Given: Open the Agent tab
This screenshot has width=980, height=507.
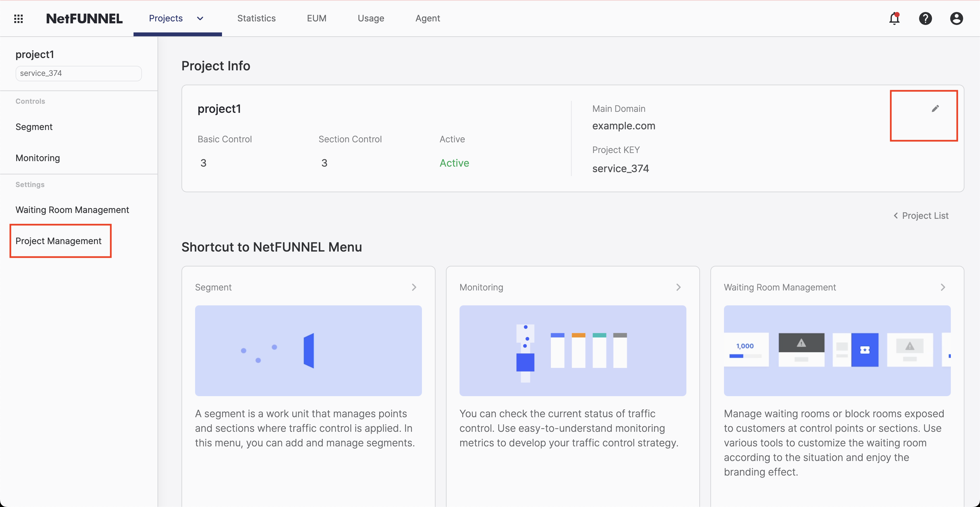Looking at the screenshot, I should (x=427, y=18).
